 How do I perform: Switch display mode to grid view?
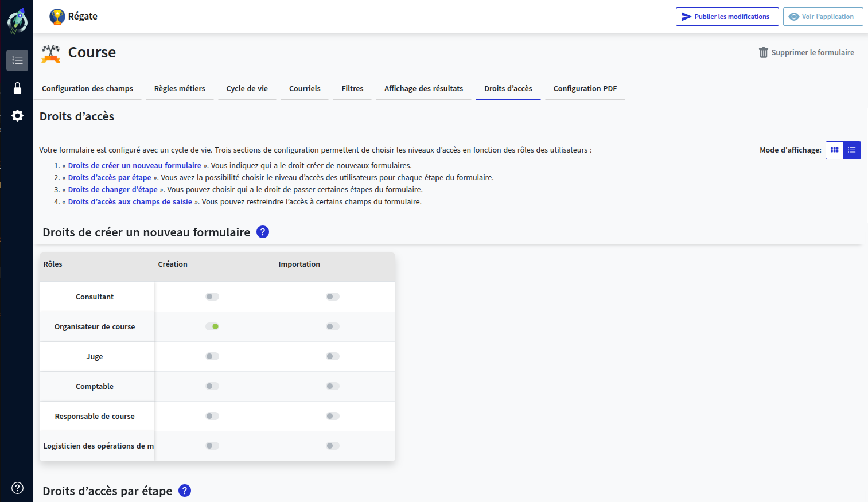pos(834,150)
